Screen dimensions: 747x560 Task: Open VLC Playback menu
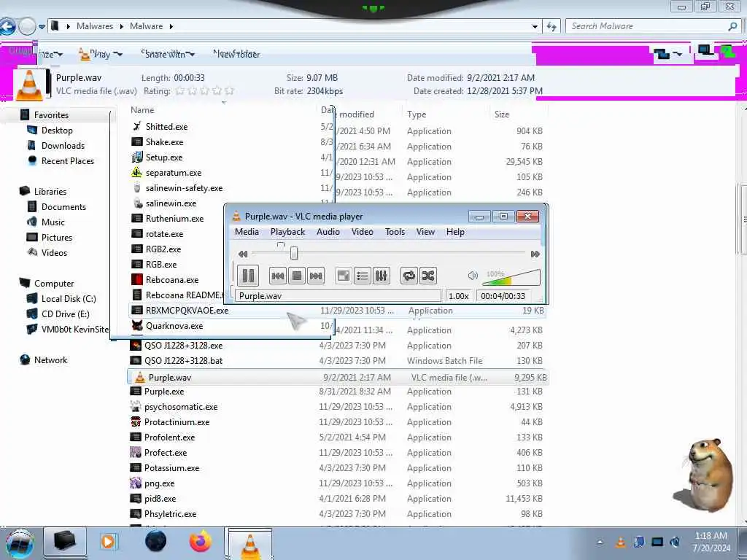coord(287,232)
